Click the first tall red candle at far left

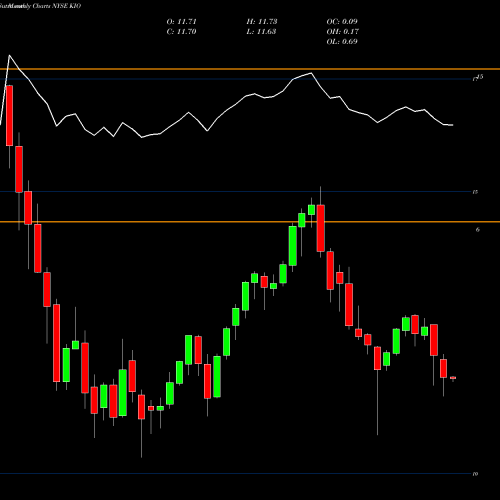point(9,115)
